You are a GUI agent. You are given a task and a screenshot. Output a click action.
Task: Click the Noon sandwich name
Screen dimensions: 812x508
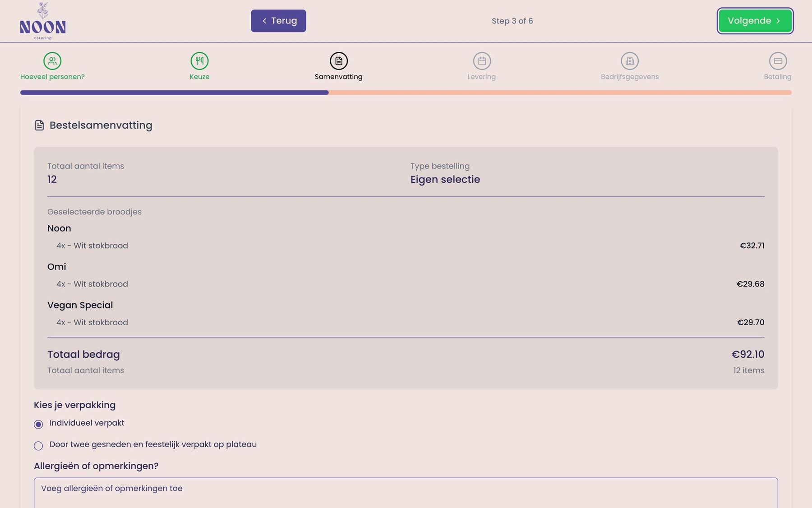tap(59, 228)
